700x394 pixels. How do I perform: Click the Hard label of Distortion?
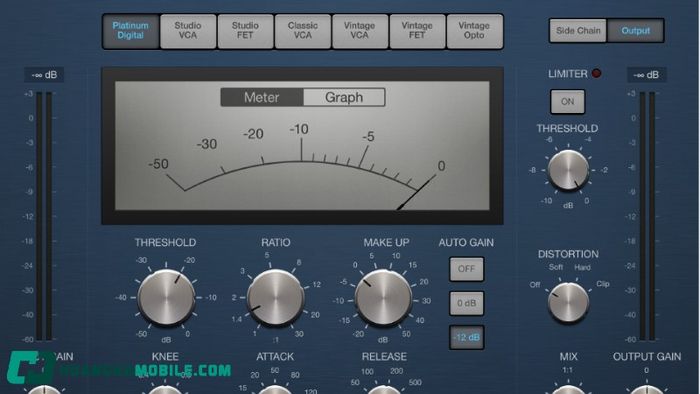click(582, 267)
